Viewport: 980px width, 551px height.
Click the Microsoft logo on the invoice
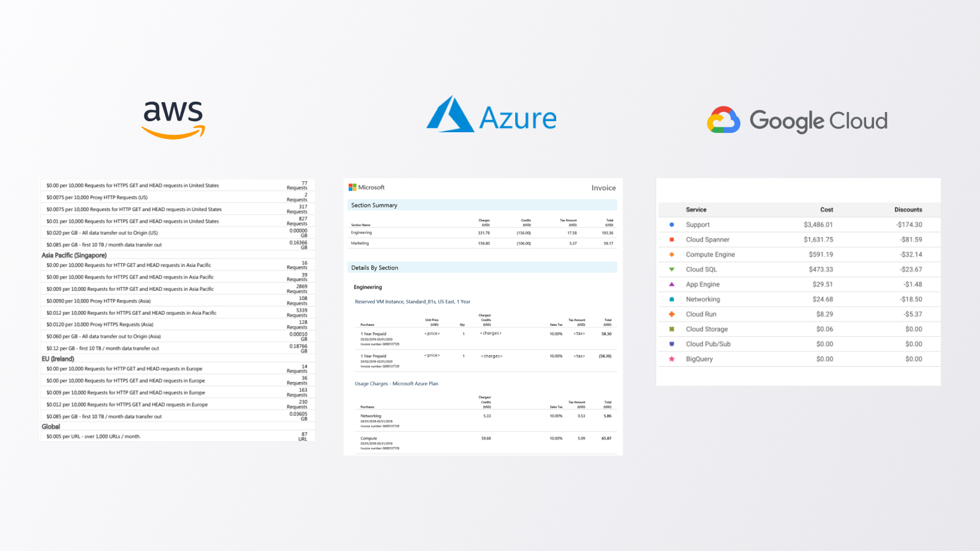366,187
